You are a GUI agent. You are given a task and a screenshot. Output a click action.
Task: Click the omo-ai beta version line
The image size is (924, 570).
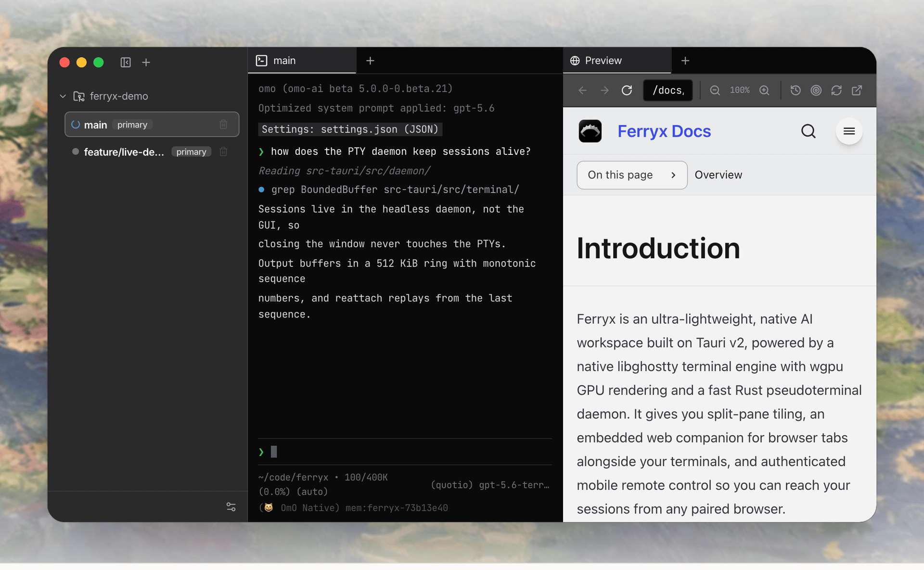(356, 89)
